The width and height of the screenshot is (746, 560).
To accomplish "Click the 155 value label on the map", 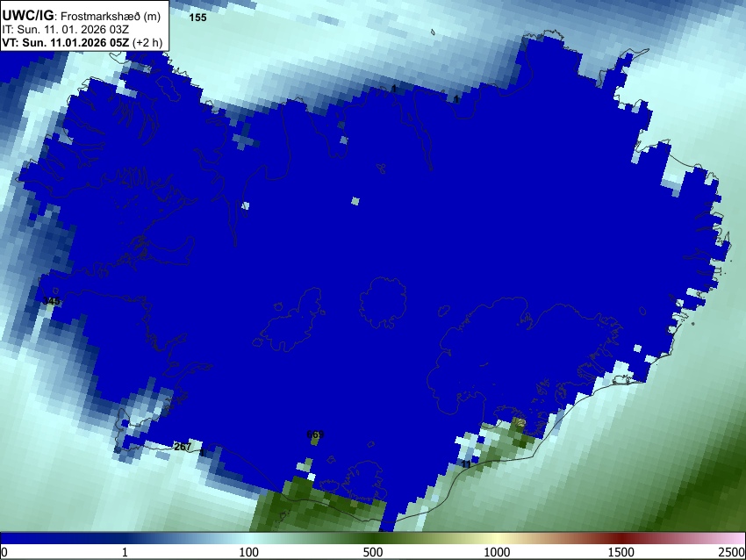I will point(198,18).
